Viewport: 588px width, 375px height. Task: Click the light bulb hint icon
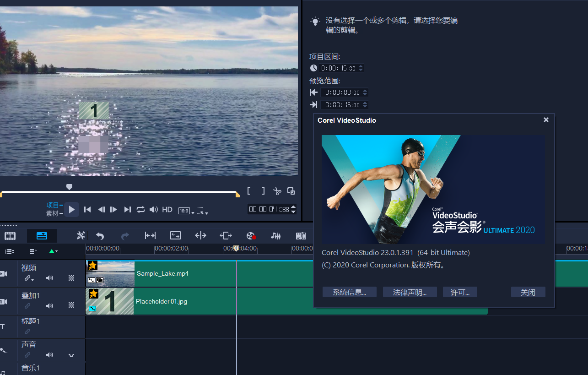(x=315, y=21)
